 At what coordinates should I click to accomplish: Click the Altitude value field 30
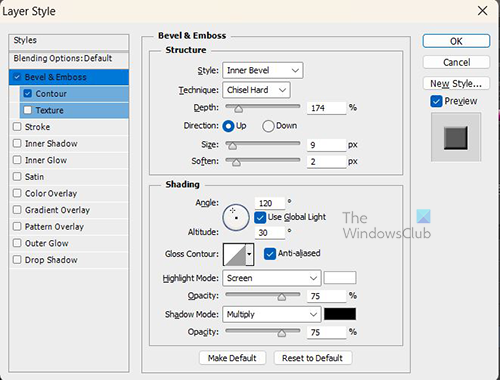[x=270, y=233]
